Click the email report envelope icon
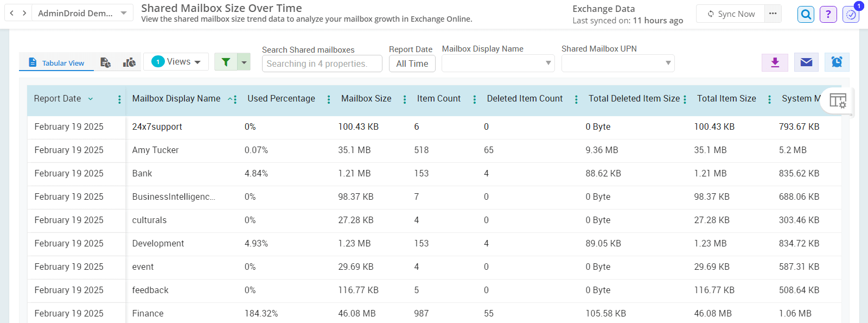This screenshot has height=323, width=868. coord(806,62)
